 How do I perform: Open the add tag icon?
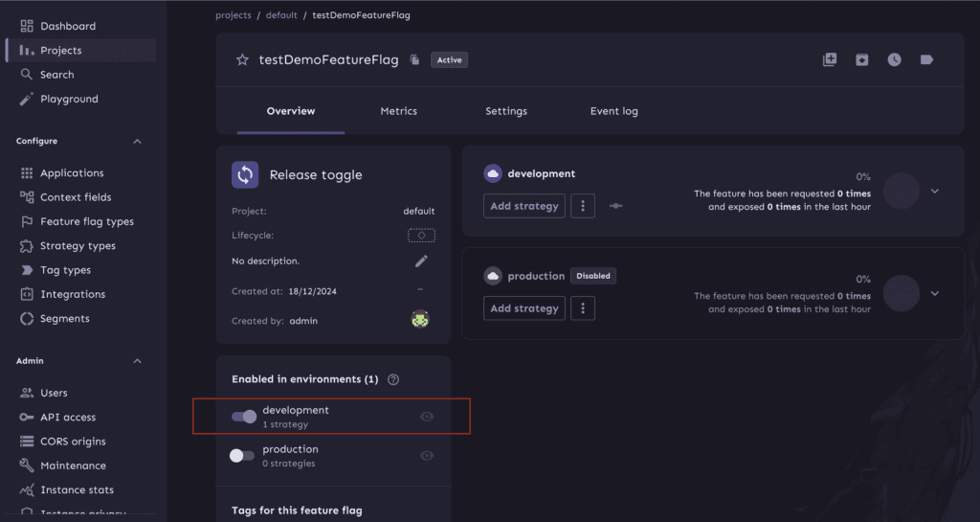coord(925,59)
